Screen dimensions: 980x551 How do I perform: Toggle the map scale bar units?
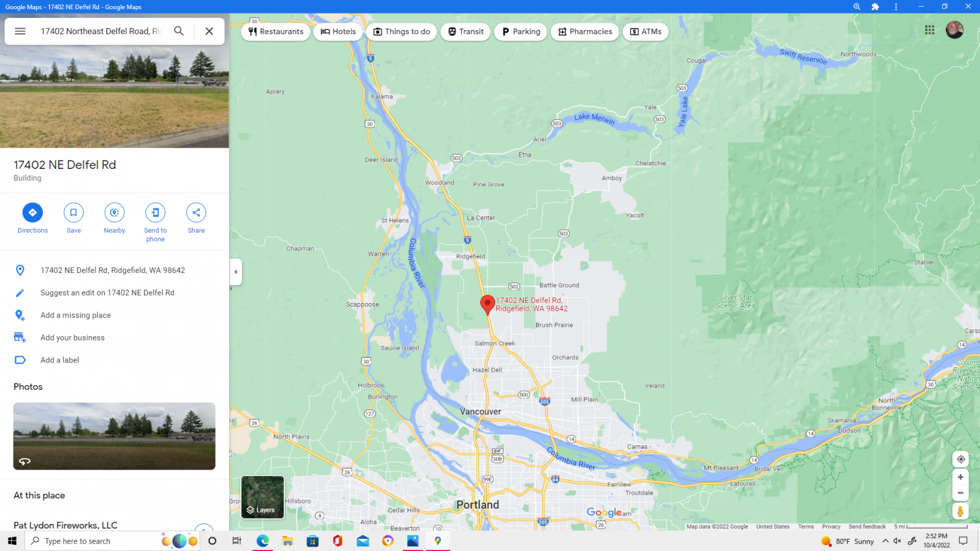931,527
